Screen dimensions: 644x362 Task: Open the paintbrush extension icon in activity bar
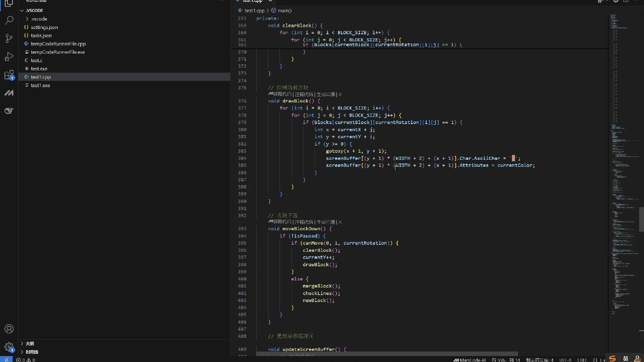[9, 111]
